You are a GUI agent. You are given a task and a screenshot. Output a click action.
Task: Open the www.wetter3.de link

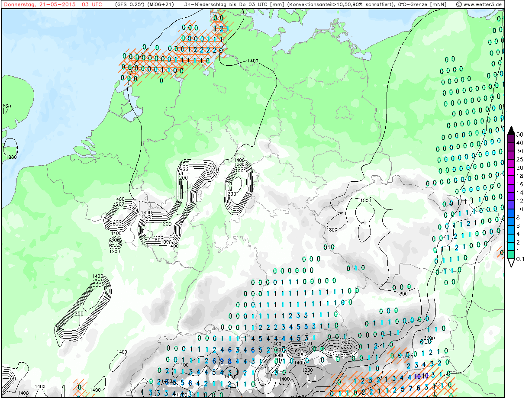click(482, 5)
